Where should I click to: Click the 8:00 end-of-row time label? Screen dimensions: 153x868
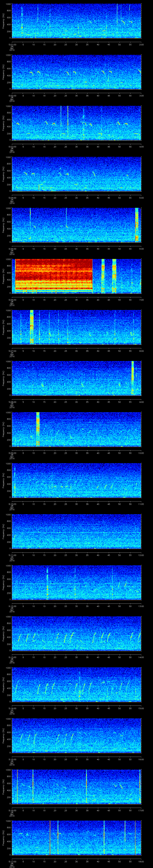click(x=141, y=351)
